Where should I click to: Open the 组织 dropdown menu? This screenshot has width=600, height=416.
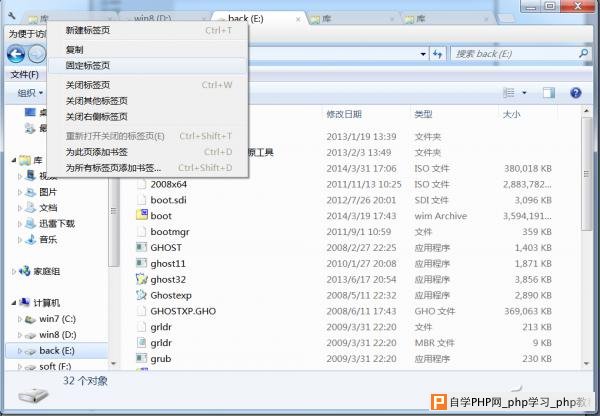pyautogui.click(x=30, y=93)
